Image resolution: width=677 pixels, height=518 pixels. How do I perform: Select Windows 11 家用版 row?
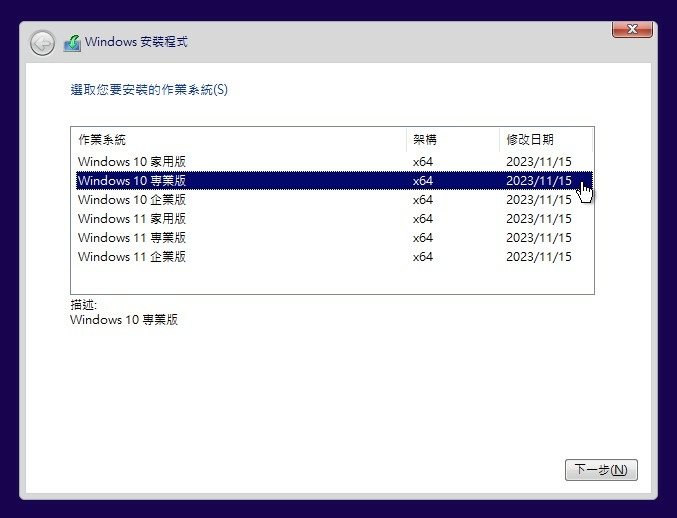pos(334,218)
